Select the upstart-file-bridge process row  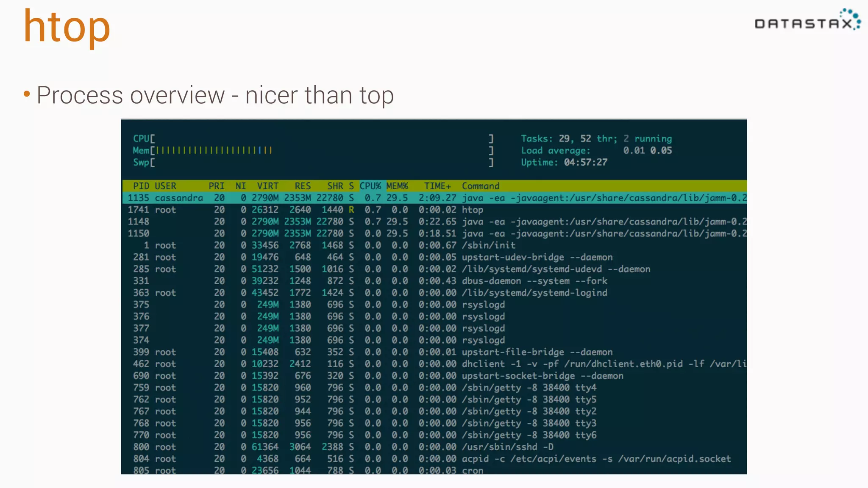coord(434,352)
